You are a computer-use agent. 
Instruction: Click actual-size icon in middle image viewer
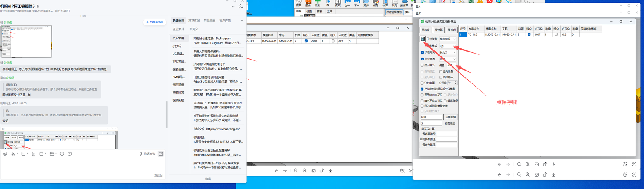point(313,171)
